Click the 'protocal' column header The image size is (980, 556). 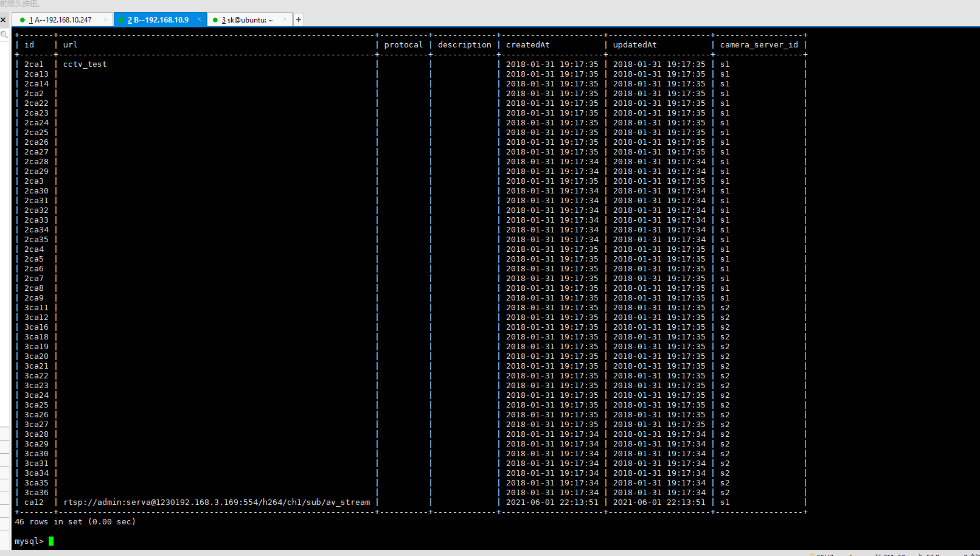(x=403, y=44)
